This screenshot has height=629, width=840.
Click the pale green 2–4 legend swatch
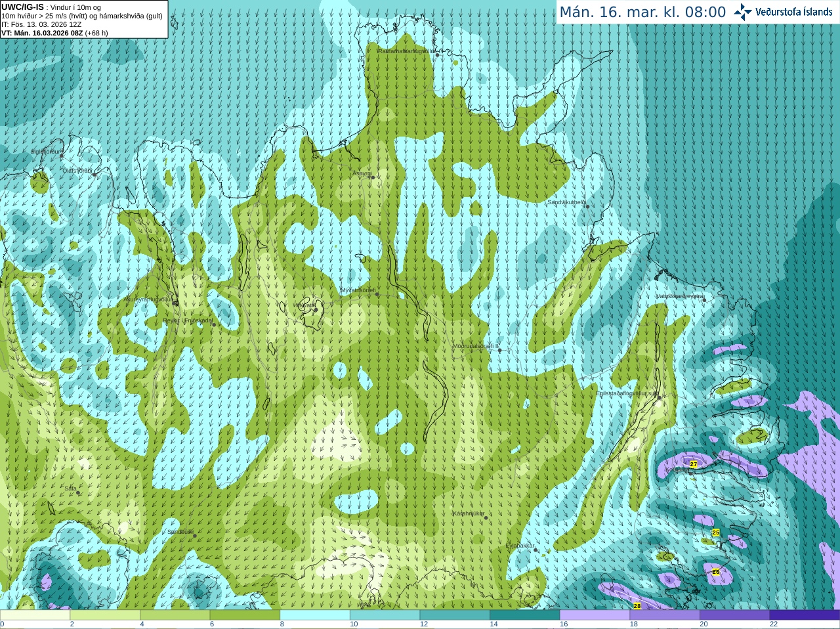[105, 615]
